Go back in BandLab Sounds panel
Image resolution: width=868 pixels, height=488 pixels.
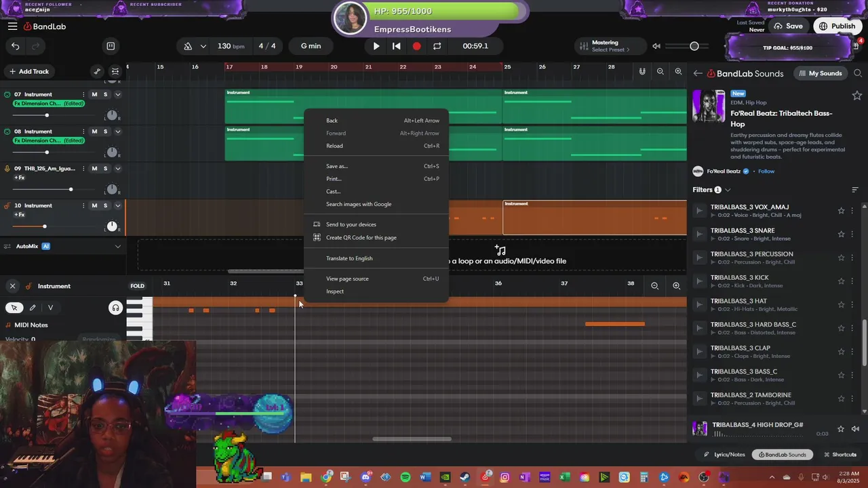[698, 73]
